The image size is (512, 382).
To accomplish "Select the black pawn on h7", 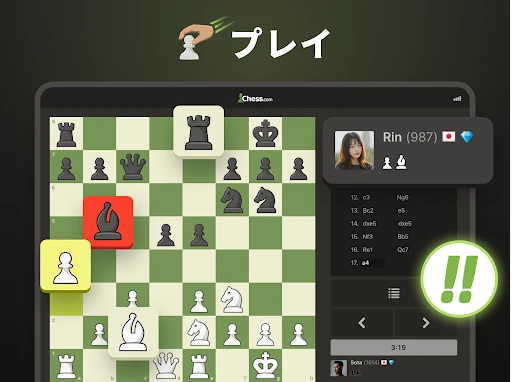I will (298, 169).
